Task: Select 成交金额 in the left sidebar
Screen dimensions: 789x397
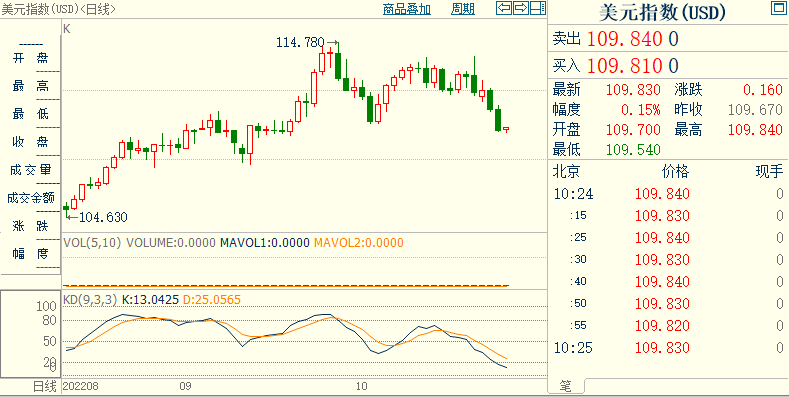Action: [x=30, y=198]
